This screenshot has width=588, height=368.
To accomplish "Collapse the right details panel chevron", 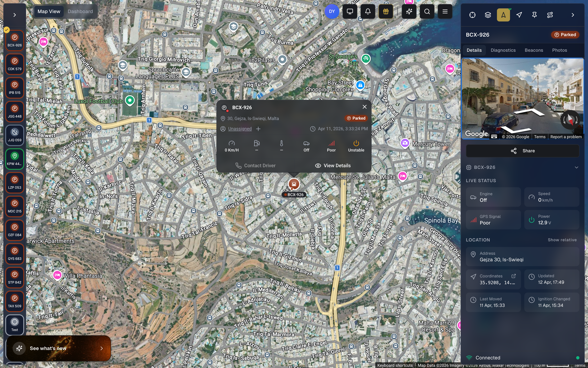I will (x=573, y=15).
